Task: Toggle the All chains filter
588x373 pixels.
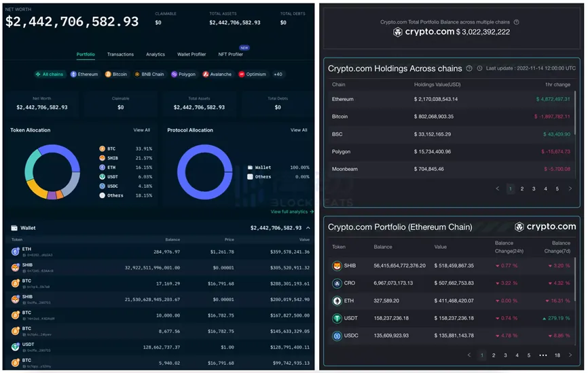Action: pyautogui.click(x=49, y=74)
